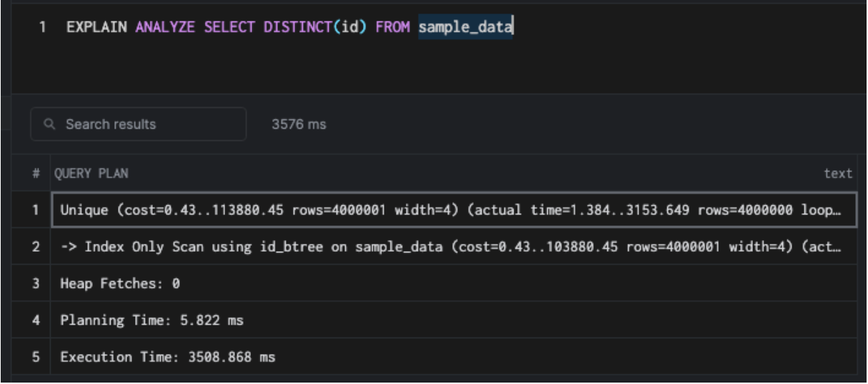Select the Planning Time: 5.822 ms row
This screenshot has width=868, height=384.
click(454, 320)
